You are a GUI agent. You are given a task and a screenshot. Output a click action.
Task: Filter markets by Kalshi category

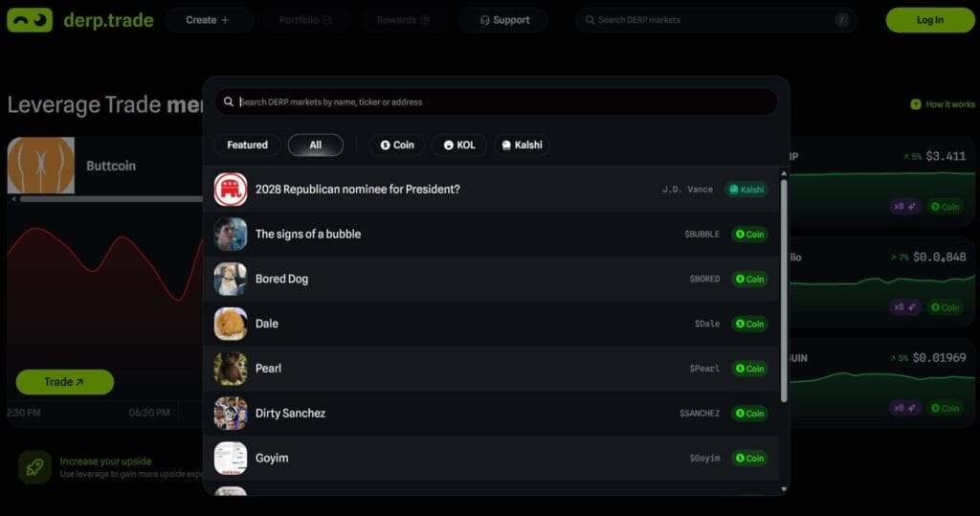pos(522,146)
